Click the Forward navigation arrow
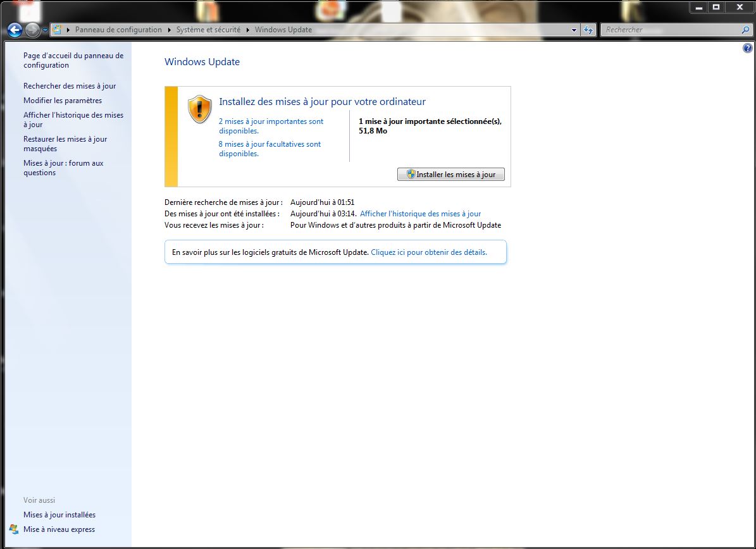This screenshot has height=549, width=756. [32, 30]
